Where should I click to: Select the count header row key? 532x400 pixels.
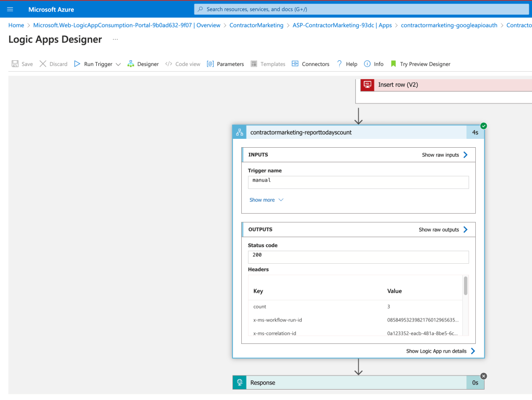point(259,307)
